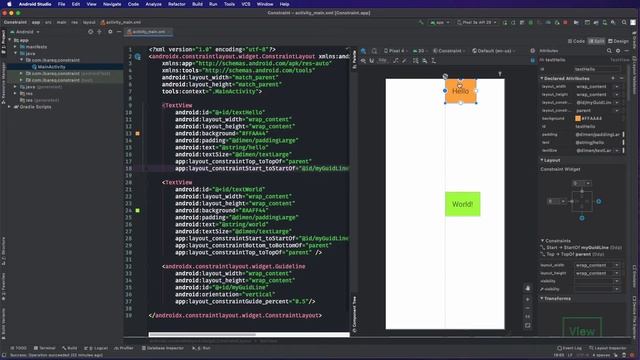Open the Window menu
The width and height of the screenshot is (640, 360).
pos(265,4)
